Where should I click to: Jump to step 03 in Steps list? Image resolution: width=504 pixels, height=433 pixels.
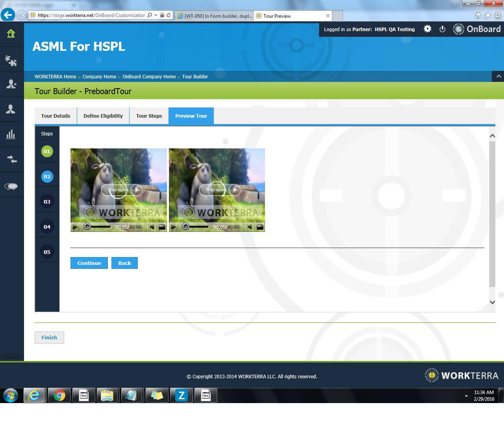47,202
